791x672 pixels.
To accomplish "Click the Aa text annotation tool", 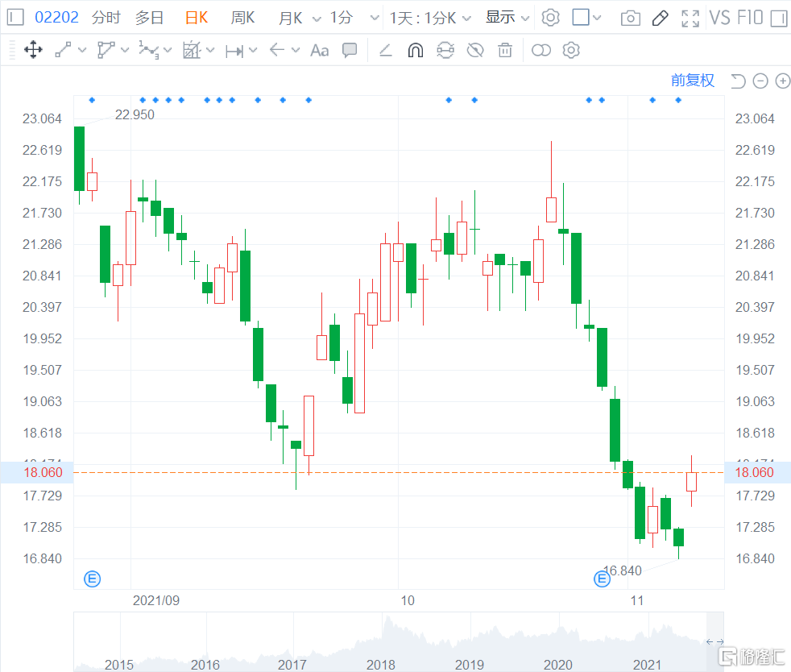I will pos(320,51).
